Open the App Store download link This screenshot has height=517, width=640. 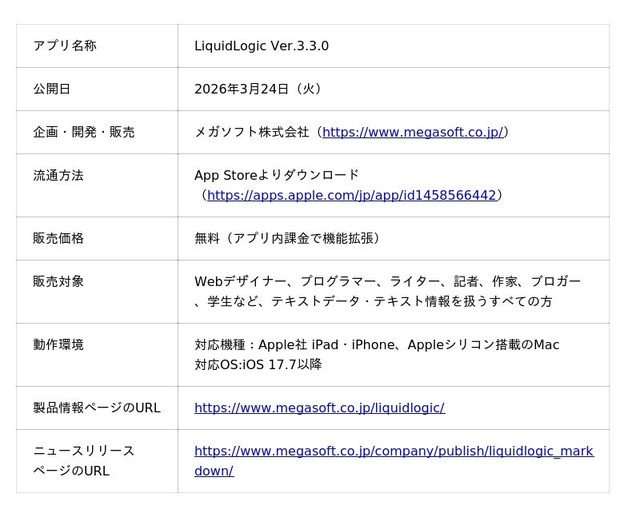coord(351,195)
